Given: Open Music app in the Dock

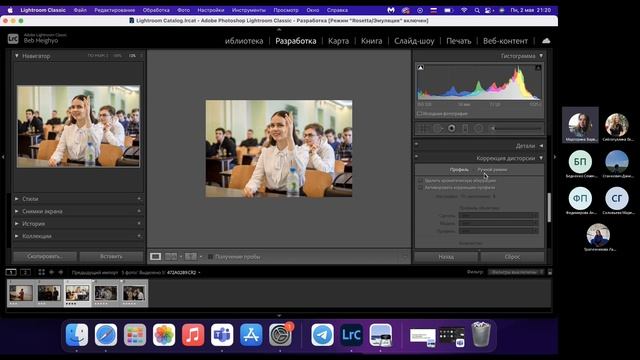Looking at the screenshot, I should click(x=193, y=335).
